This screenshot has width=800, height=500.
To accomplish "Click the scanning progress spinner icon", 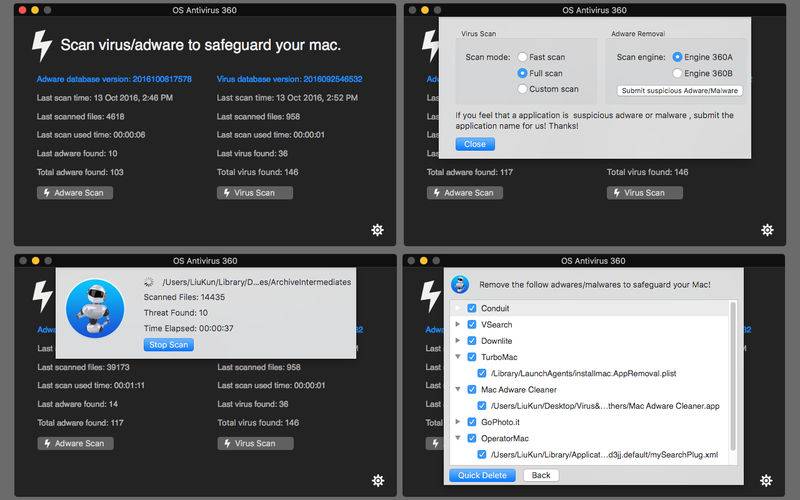I will click(x=149, y=282).
